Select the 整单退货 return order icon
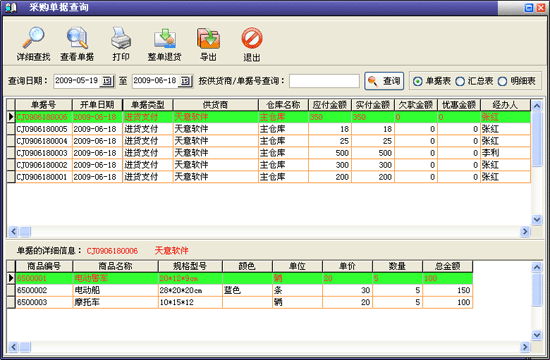 click(165, 38)
